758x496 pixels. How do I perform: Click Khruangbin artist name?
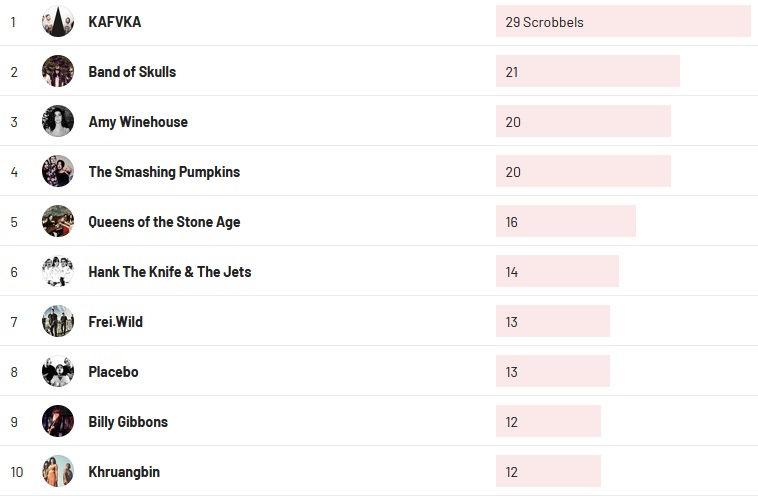(x=124, y=472)
